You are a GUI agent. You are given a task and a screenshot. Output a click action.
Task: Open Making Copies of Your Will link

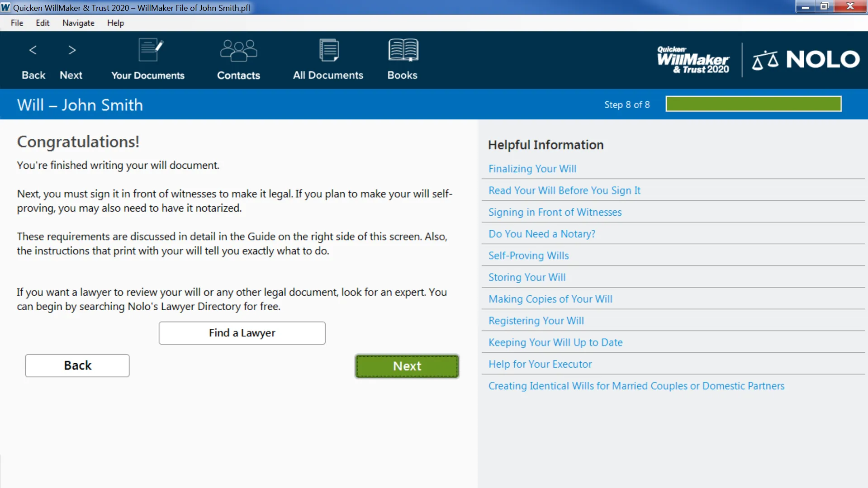[x=550, y=299]
